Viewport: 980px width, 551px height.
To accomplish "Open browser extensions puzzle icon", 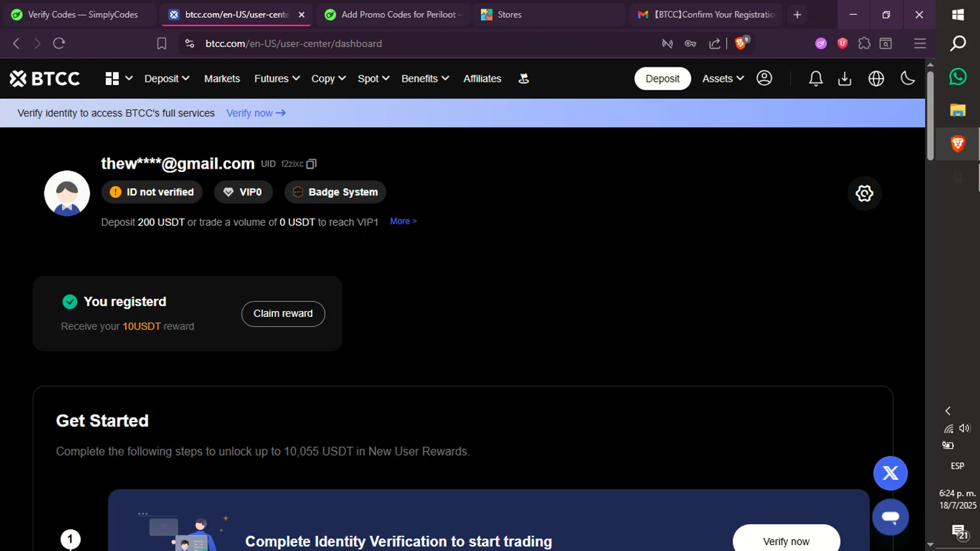I will [x=864, y=44].
